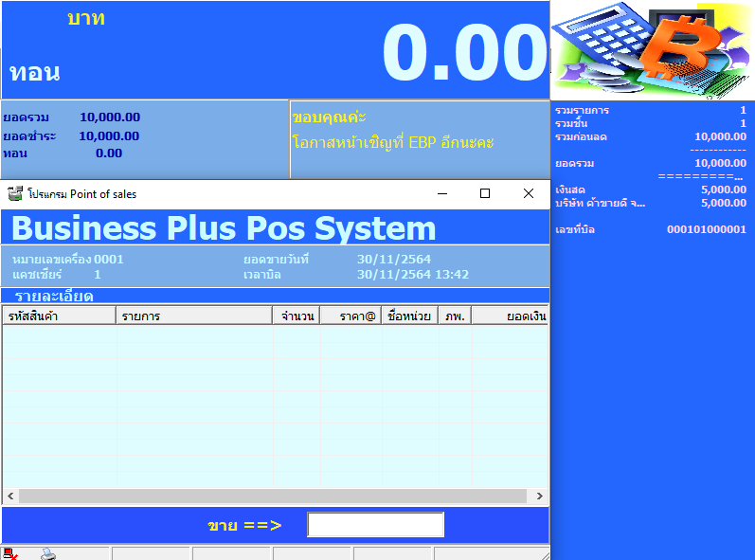Minimize the Point of sales window
Viewport: 755px width, 560px height.
tap(441, 193)
